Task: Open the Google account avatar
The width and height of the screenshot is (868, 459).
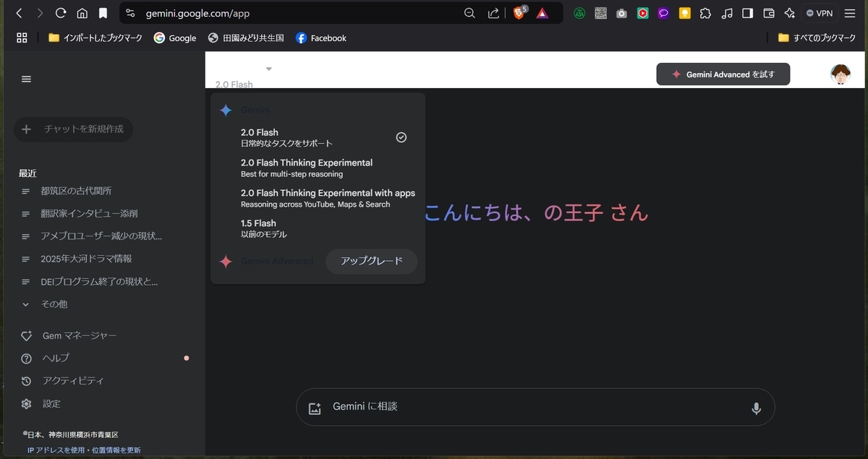Action: point(841,74)
